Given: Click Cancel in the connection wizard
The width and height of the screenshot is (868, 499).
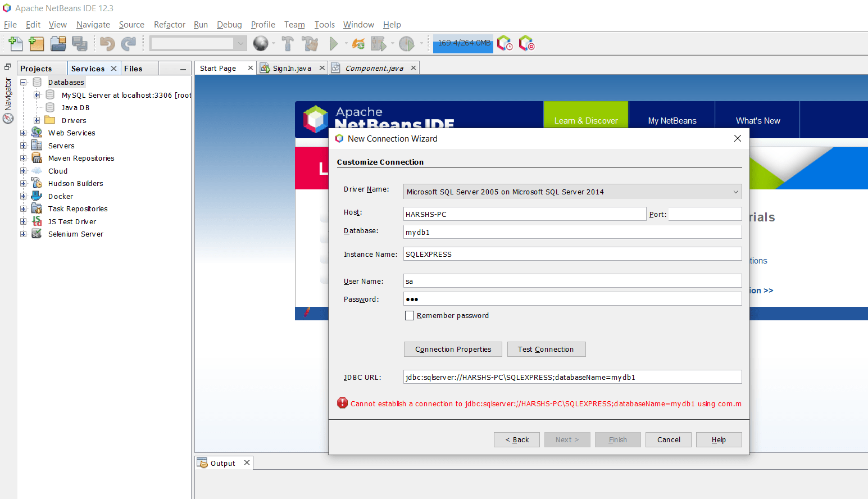Looking at the screenshot, I should (669, 440).
